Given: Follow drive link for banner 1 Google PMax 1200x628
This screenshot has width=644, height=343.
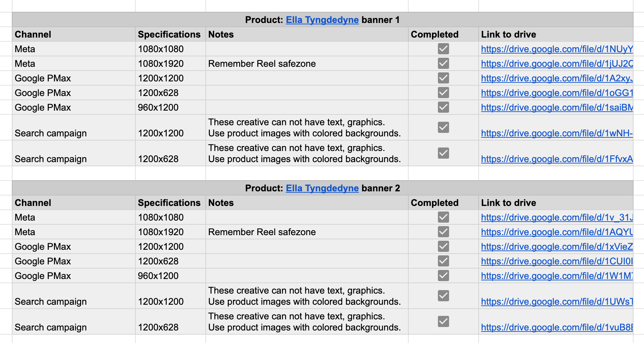Looking at the screenshot, I should coord(557,93).
